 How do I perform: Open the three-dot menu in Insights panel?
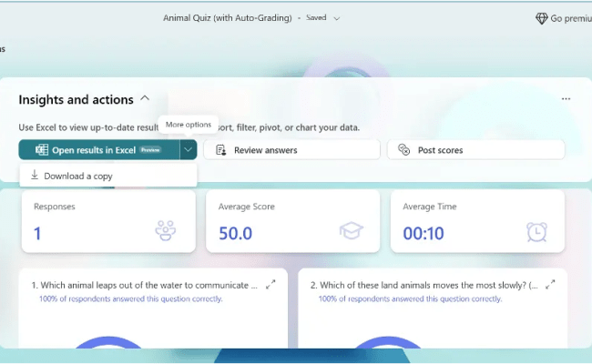click(x=566, y=99)
